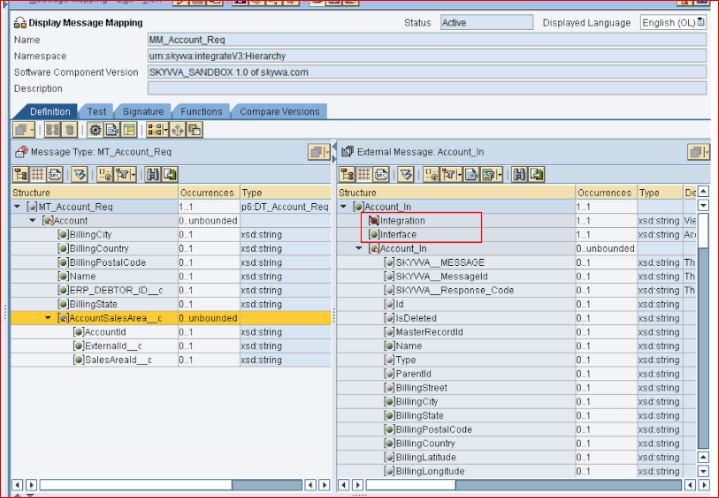Select the Integration node in target structure
The height and width of the screenshot is (498, 719).
click(402, 220)
